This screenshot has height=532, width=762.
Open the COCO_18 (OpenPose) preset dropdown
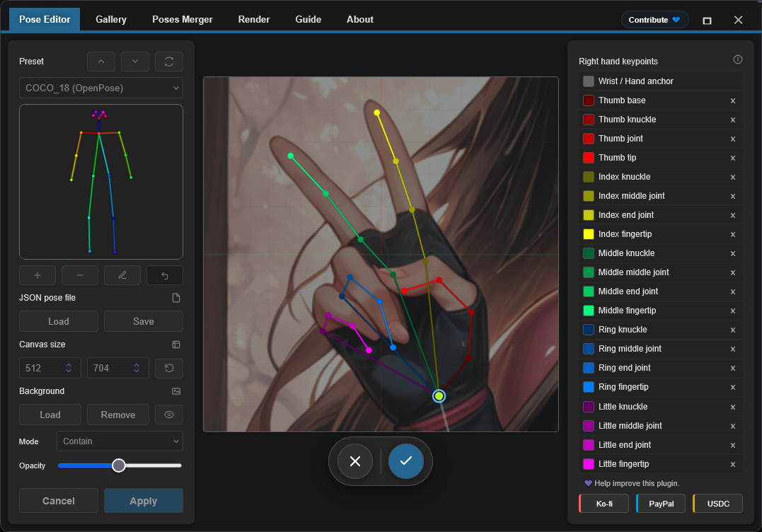tap(101, 88)
